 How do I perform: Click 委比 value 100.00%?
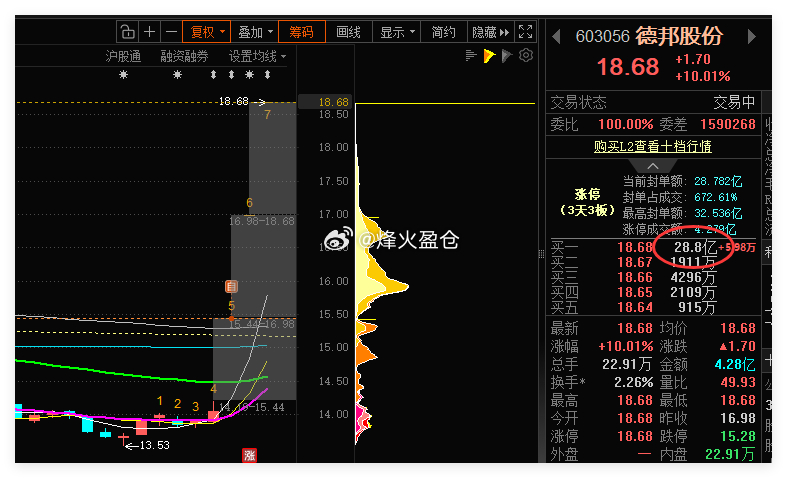625,125
